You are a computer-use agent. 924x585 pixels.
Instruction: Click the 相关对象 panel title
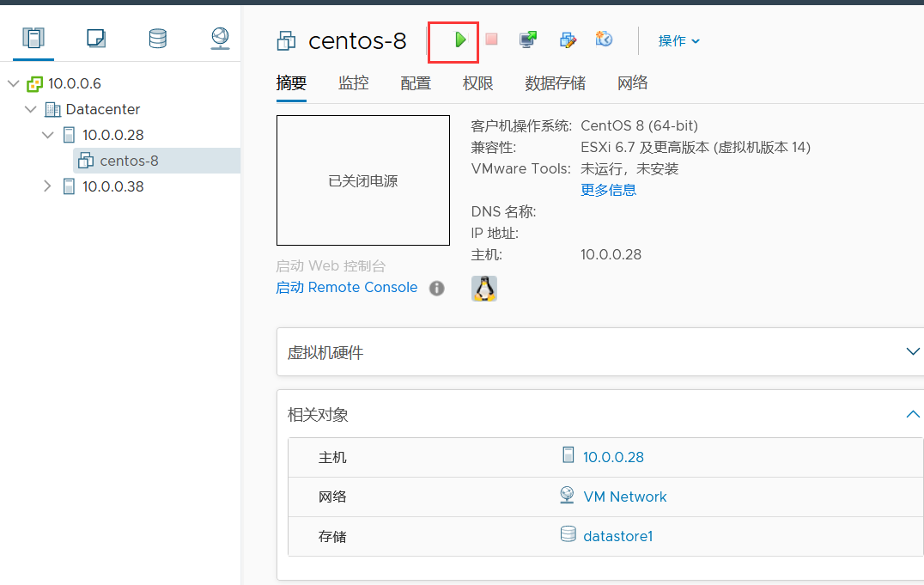point(318,415)
